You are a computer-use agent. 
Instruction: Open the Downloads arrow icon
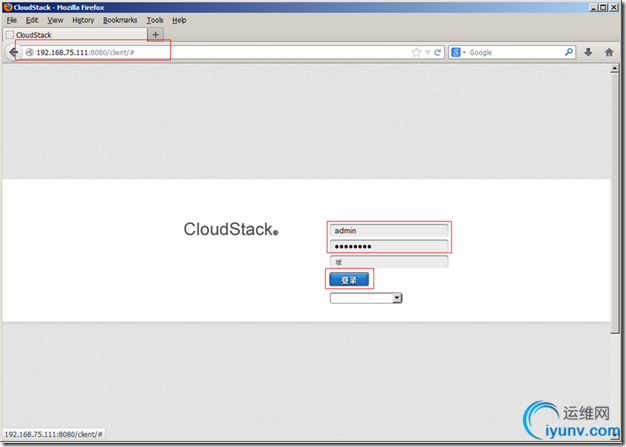pos(588,52)
